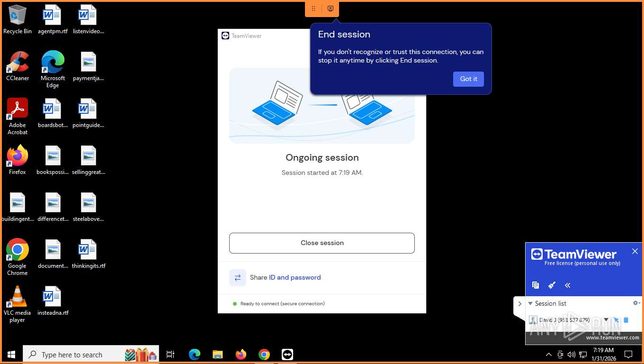Open the Share ID and password link

coord(295,278)
